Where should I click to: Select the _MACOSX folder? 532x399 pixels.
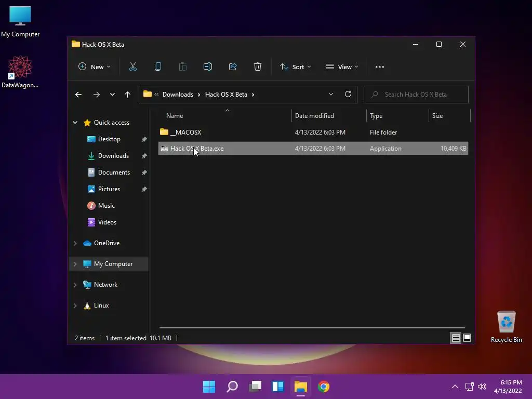(x=313, y=132)
